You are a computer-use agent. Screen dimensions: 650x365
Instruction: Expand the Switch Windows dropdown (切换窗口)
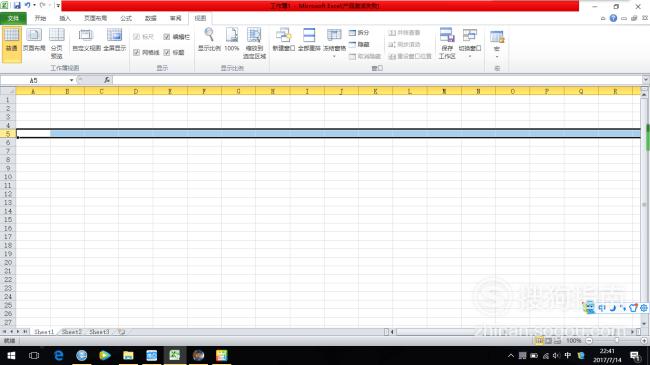point(470,44)
